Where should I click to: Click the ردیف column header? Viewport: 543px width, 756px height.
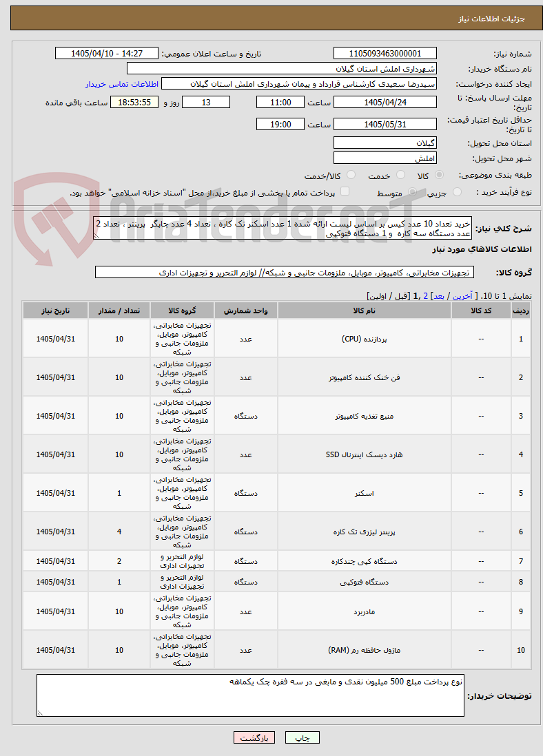coord(521,311)
